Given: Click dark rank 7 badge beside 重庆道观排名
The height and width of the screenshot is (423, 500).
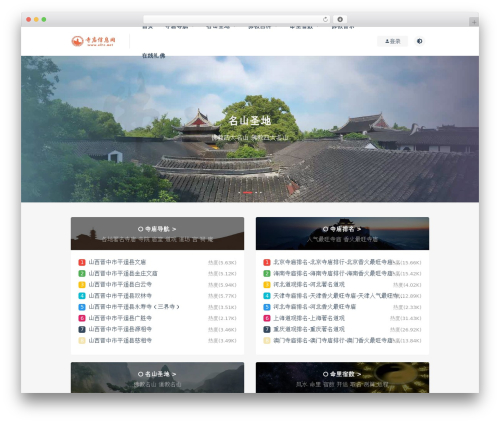Looking at the screenshot, I should pyautogui.click(x=267, y=329).
